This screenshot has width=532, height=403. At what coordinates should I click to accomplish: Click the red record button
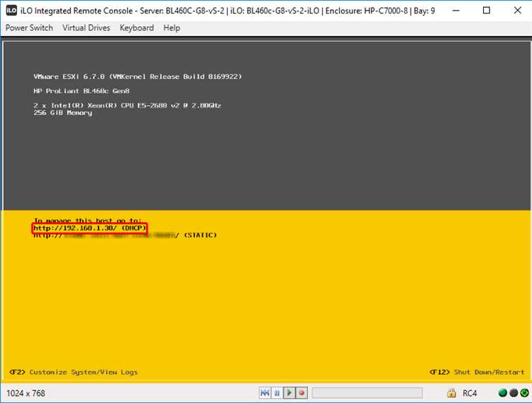pos(301,393)
